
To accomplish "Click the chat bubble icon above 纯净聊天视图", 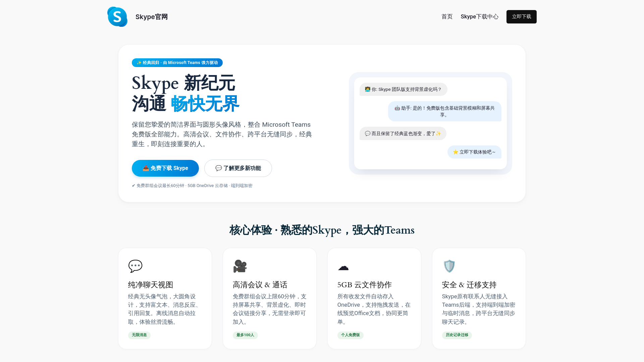I will coord(135,266).
